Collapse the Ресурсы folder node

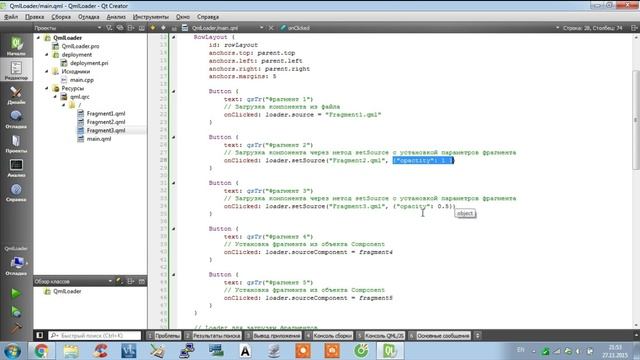tap(47, 88)
